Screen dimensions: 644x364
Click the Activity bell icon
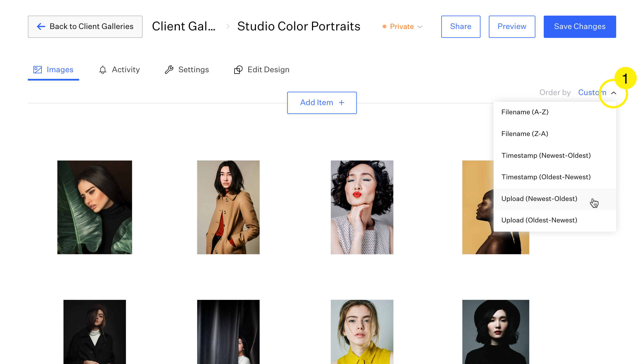(103, 70)
